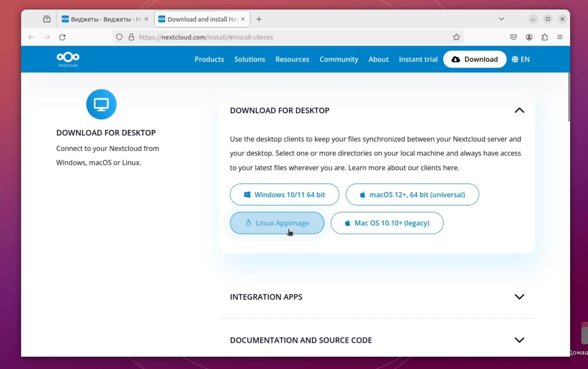The width and height of the screenshot is (588, 369).
Task: Download the Linux AppImage client
Action: tap(277, 223)
